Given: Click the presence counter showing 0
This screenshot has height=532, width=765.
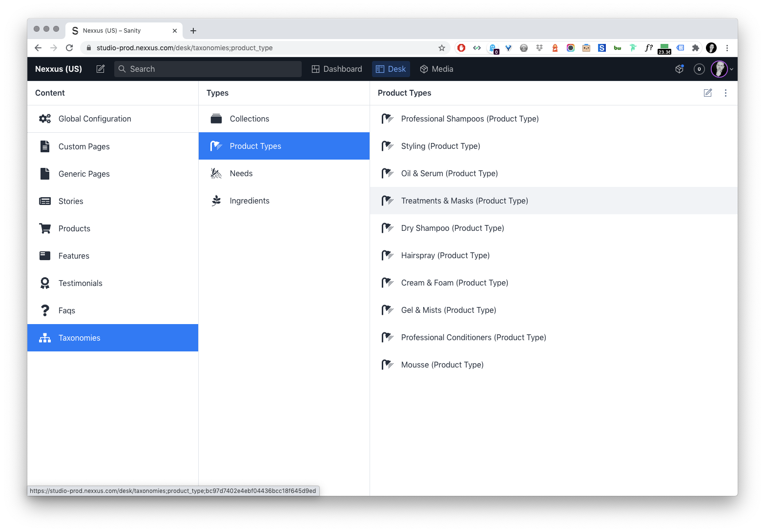Looking at the screenshot, I should [x=699, y=69].
